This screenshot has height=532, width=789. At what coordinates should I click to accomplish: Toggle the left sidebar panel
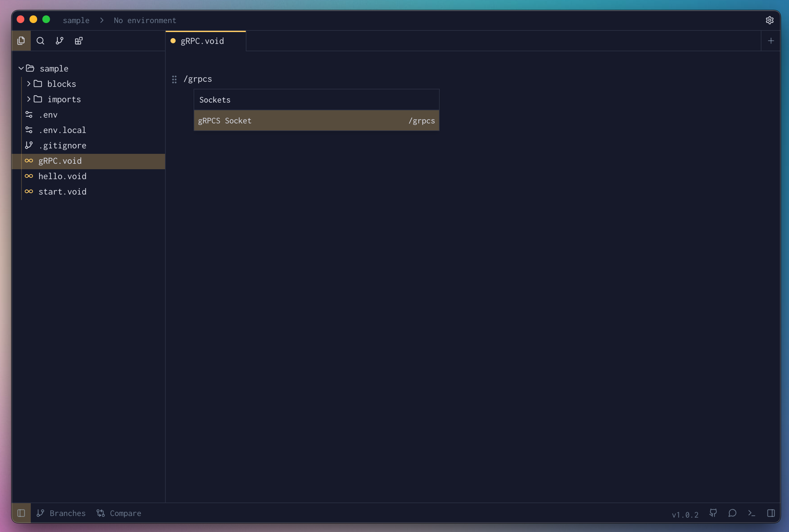[21, 513]
